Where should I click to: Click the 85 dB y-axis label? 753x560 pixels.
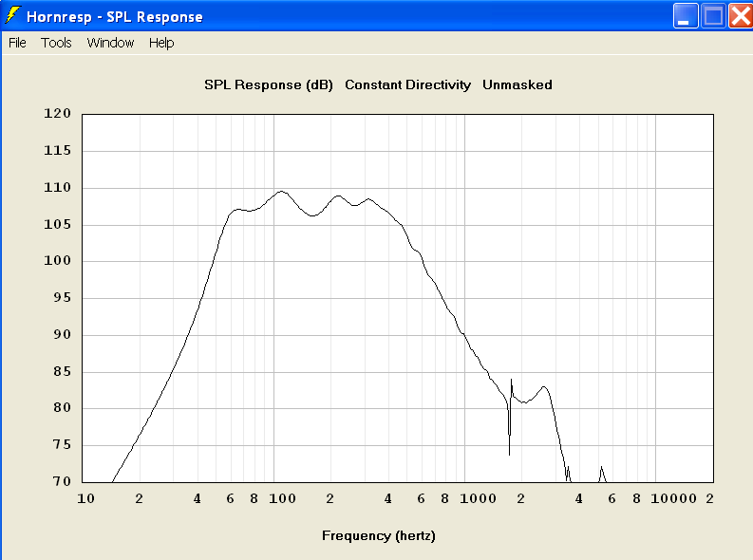(x=63, y=372)
